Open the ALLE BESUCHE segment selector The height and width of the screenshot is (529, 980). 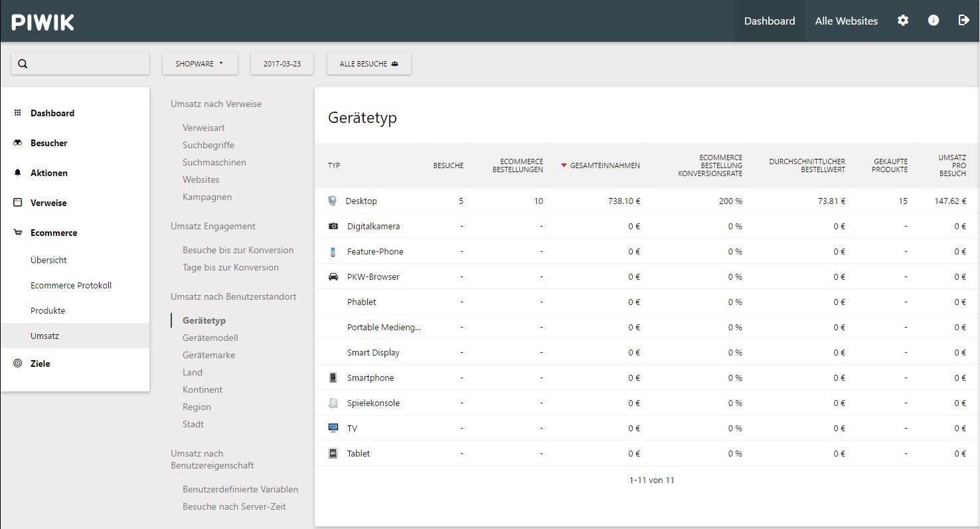[369, 64]
